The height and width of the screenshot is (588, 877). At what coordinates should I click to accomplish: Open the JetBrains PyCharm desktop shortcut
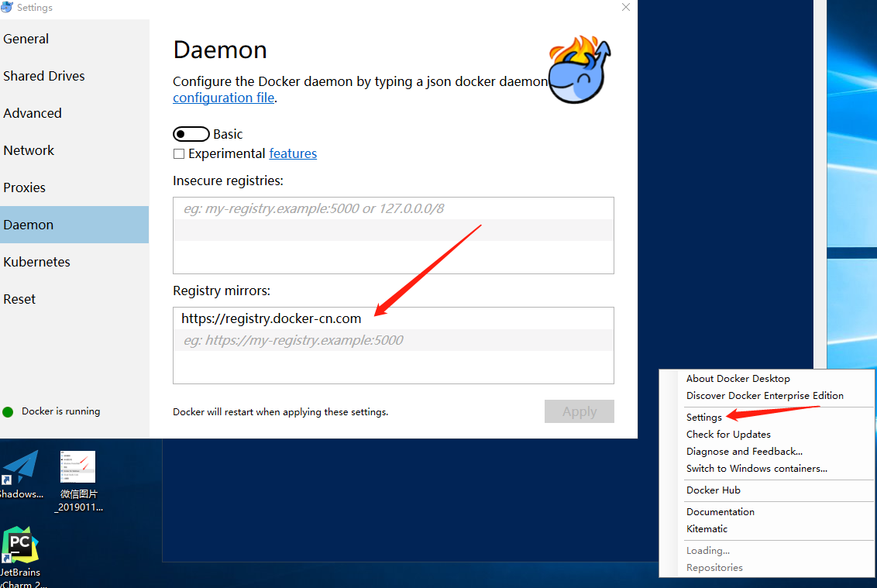(21, 556)
